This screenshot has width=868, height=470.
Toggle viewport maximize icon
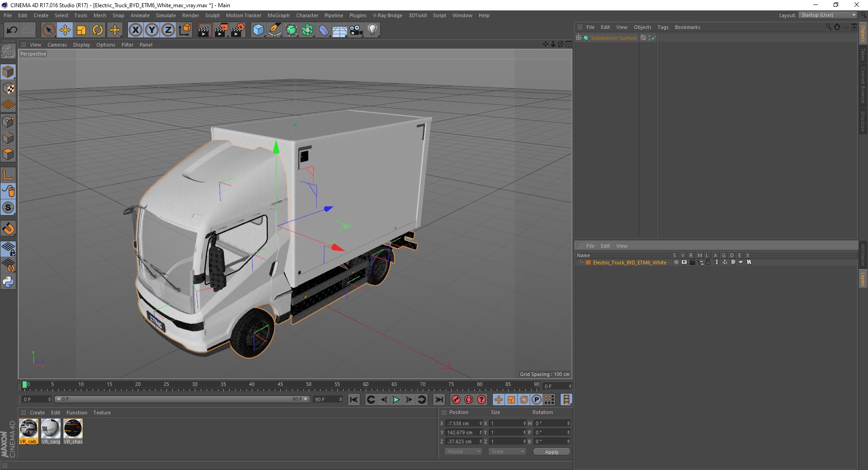pyautogui.click(x=568, y=44)
